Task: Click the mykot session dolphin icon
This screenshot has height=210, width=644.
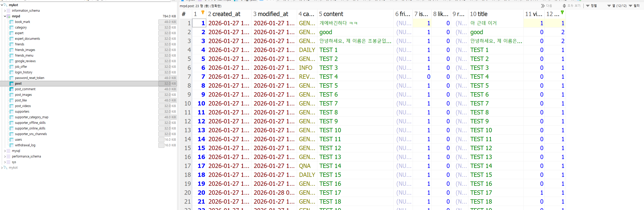Action: (x=6, y=5)
